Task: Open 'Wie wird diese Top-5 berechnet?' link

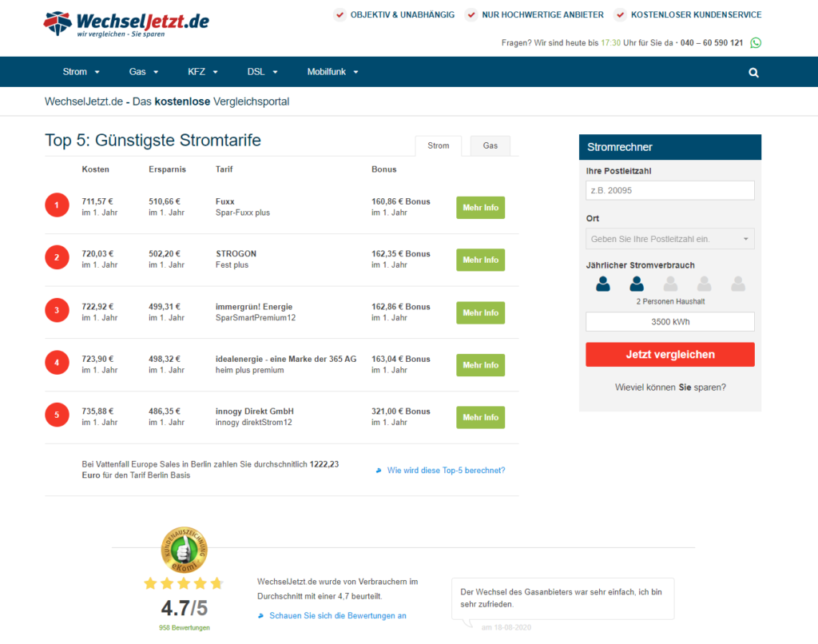Action: point(446,470)
